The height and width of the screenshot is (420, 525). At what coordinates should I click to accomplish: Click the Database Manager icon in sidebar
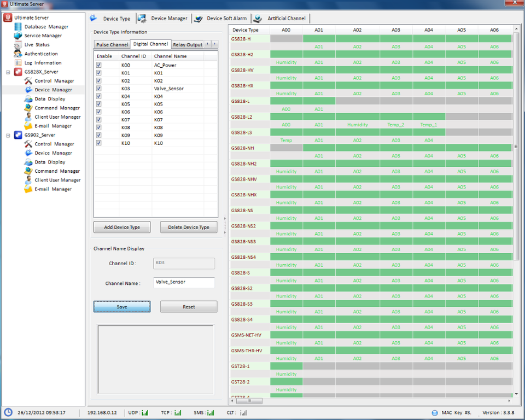(x=18, y=27)
